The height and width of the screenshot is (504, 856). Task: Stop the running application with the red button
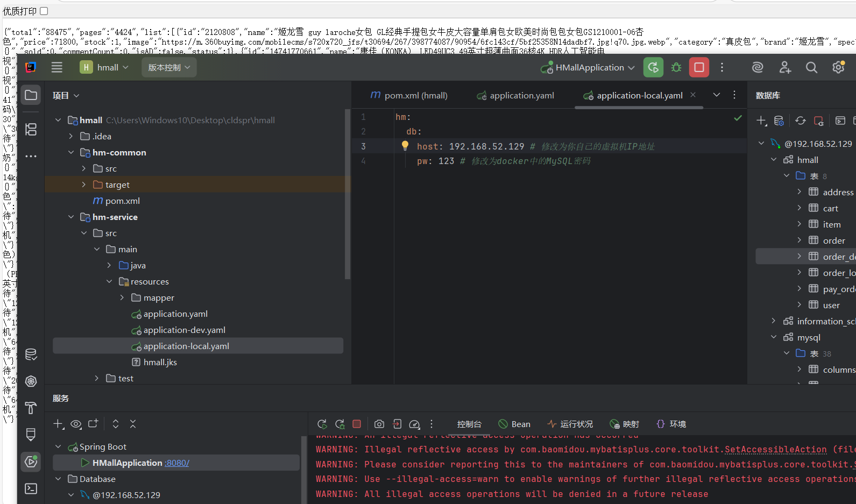coord(699,67)
